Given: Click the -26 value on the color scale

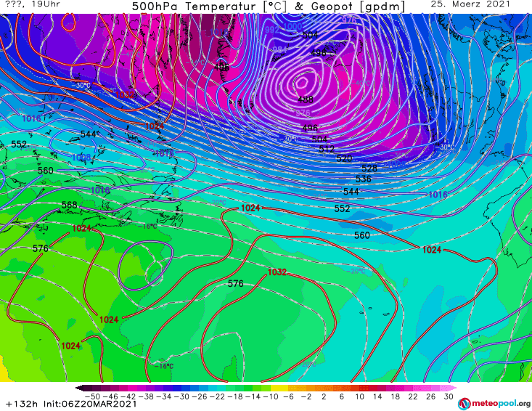Looking at the screenshot, I should (200, 396).
